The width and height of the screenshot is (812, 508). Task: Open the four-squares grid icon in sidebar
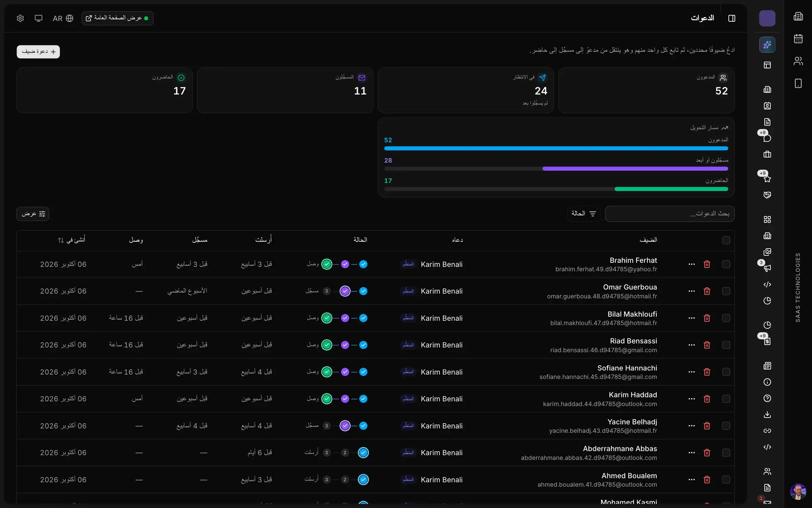tap(767, 219)
